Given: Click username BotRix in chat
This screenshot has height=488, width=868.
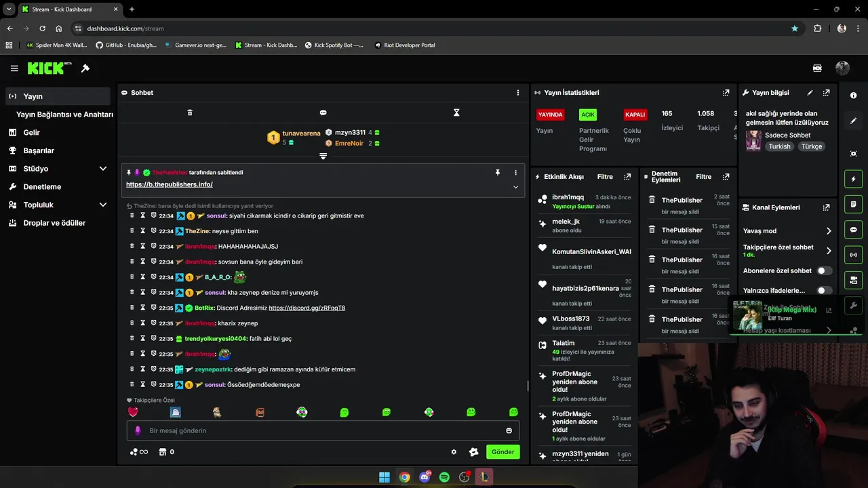Looking at the screenshot, I should (x=204, y=308).
